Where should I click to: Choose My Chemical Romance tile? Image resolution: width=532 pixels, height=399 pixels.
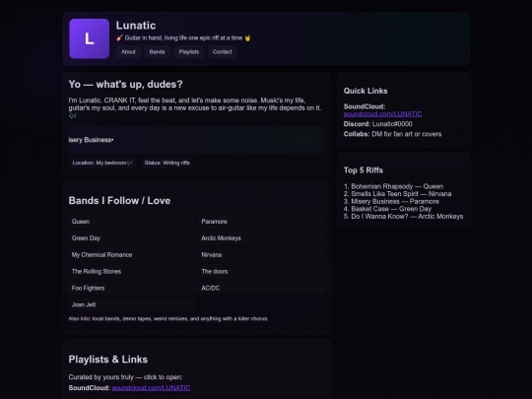132,255
